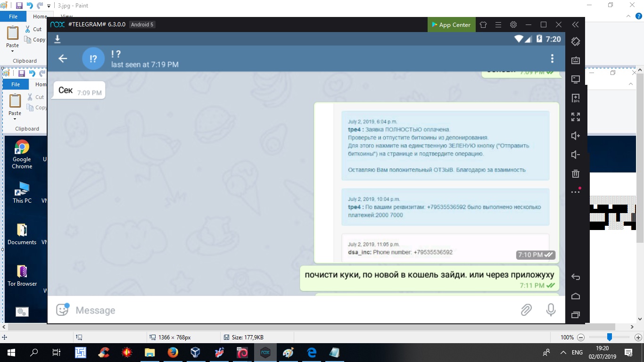Click Nox volume down icon
Image resolution: width=644 pixels, height=362 pixels.
click(x=576, y=155)
